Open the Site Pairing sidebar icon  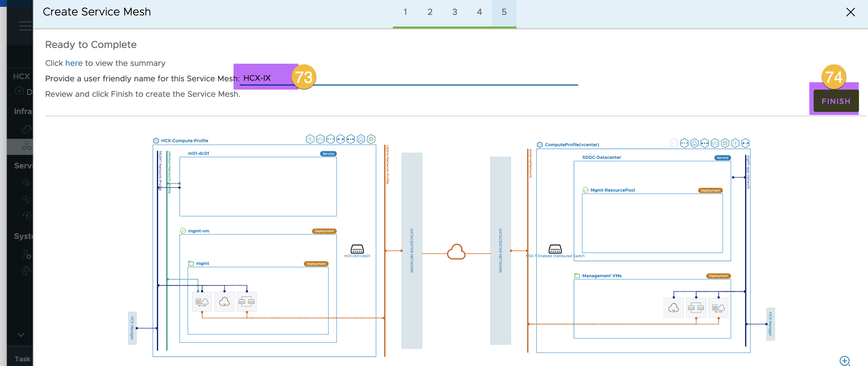click(x=26, y=129)
